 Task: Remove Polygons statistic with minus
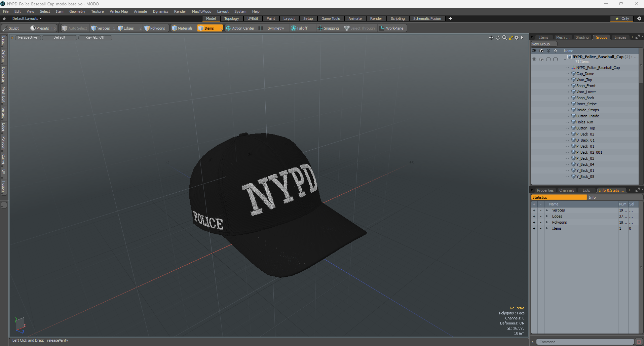[541, 222]
